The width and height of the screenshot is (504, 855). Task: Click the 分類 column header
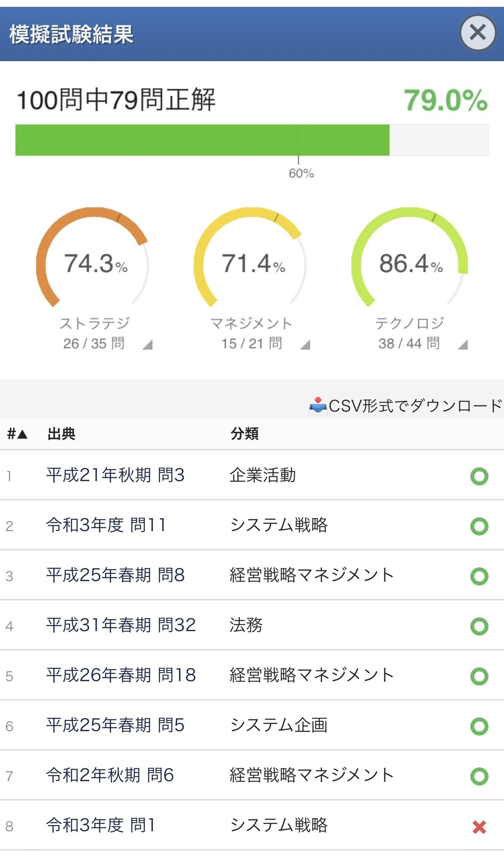(245, 434)
